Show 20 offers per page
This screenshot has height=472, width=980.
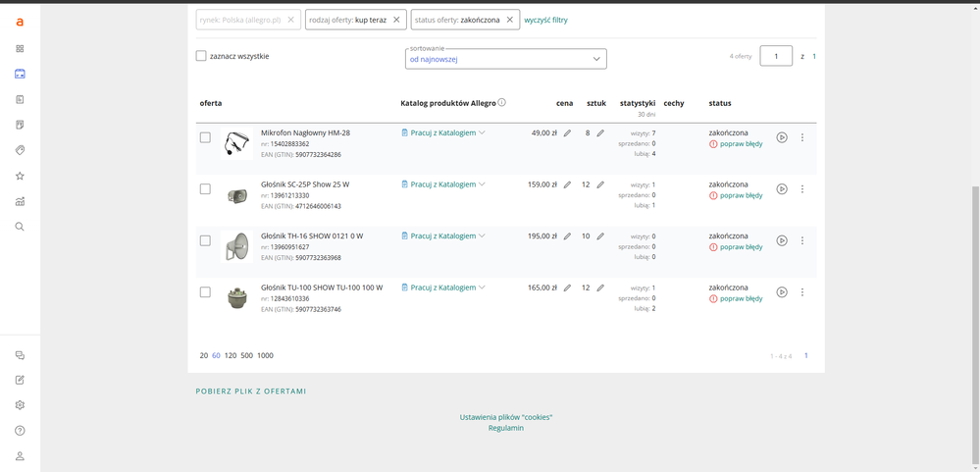[x=204, y=356]
